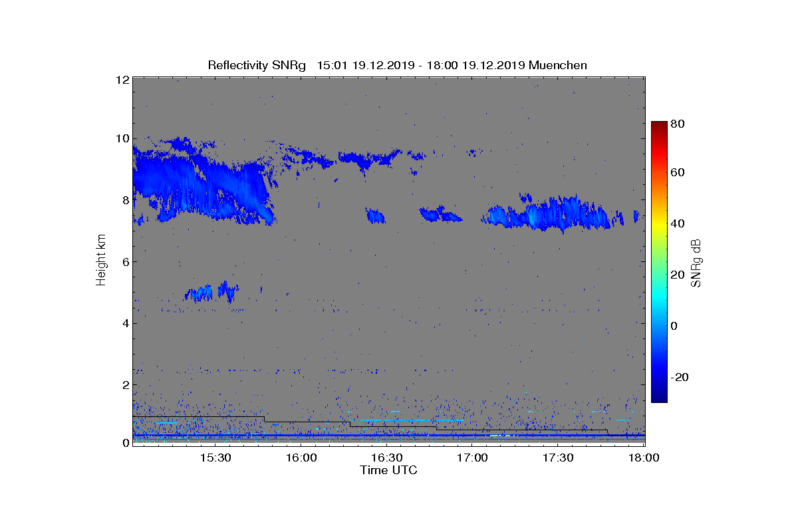Click the plot title mentioning Muenchen
This screenshot has height=532, width=798.
point(397,65)
